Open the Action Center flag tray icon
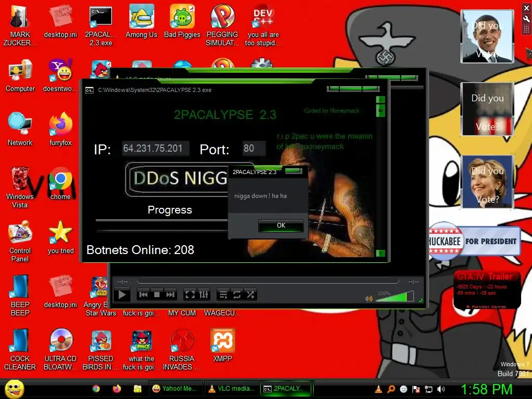 tap(416, 389)
